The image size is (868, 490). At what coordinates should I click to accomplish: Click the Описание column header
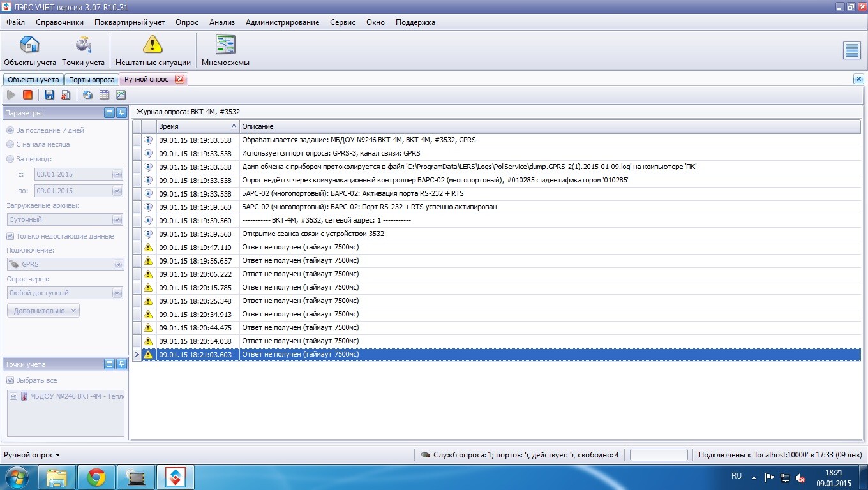550,126
